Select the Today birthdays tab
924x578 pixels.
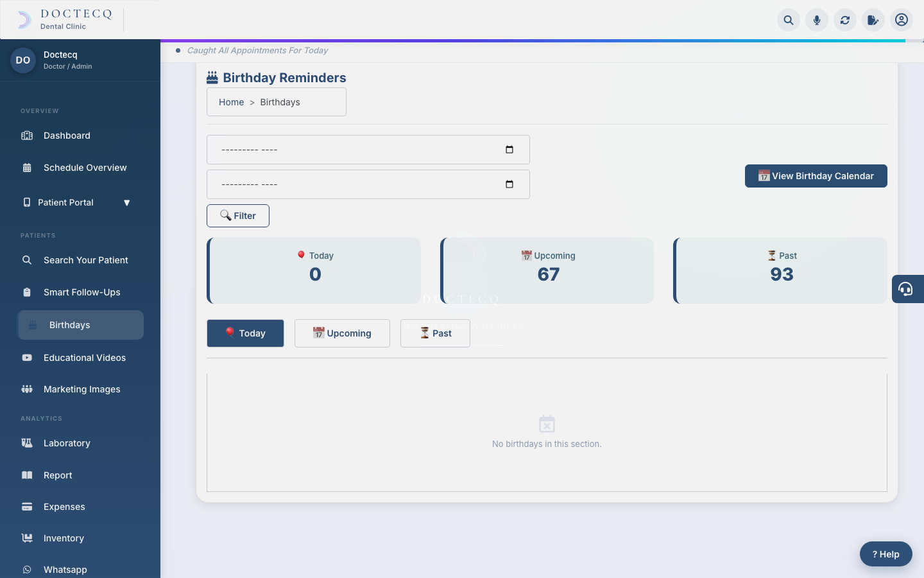click(245, 333)
